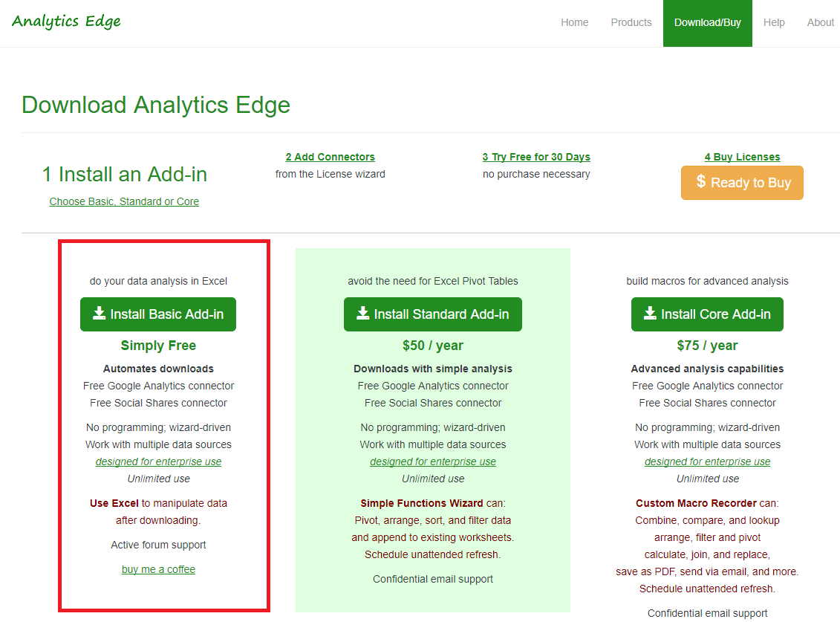This screenshot has width=840, height=622.
Task: Select the Download/Buy tab
Action: coord(707,23)
